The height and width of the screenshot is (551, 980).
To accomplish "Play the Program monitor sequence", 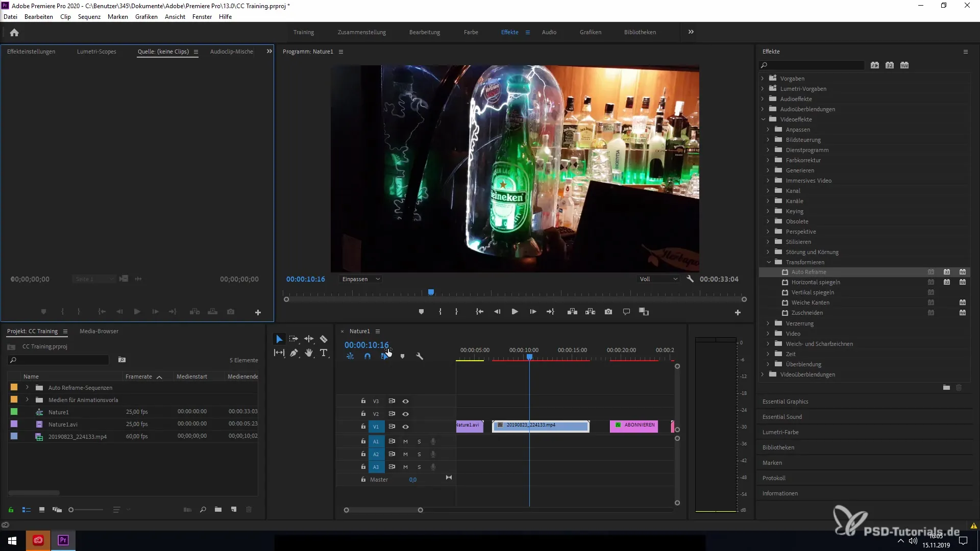I will (514, 312).
